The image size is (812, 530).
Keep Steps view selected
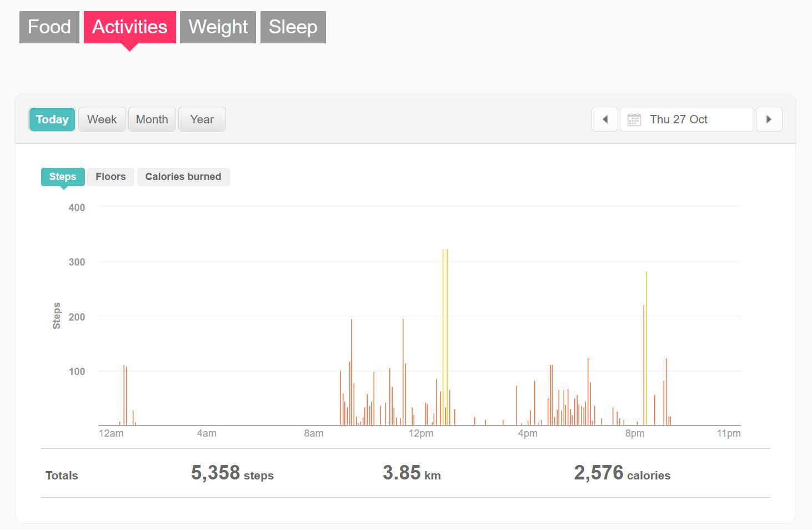pyautogui.click(x=62, y=177)
